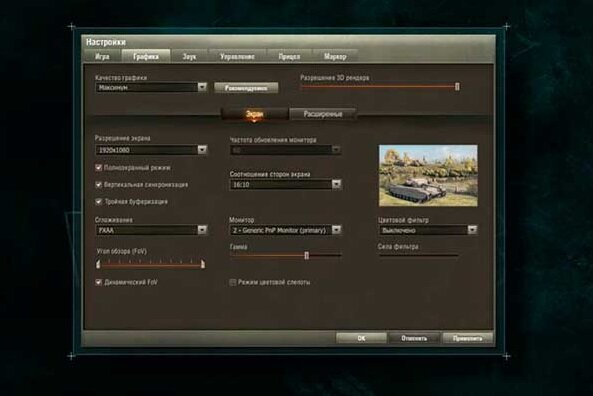Expand the Соотношение сторон экрана dropdown
The width and height of the screenshot is (593, 396).
(286, 185)
